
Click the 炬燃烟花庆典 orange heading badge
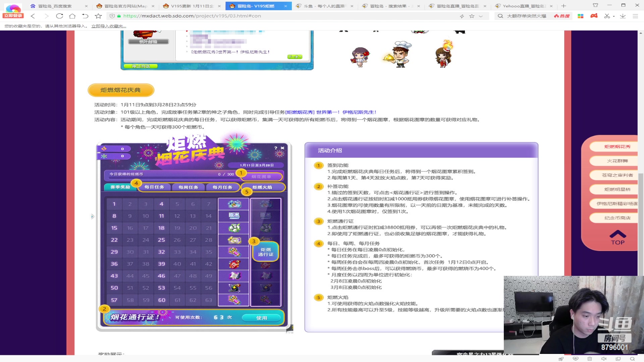point(121,90)
